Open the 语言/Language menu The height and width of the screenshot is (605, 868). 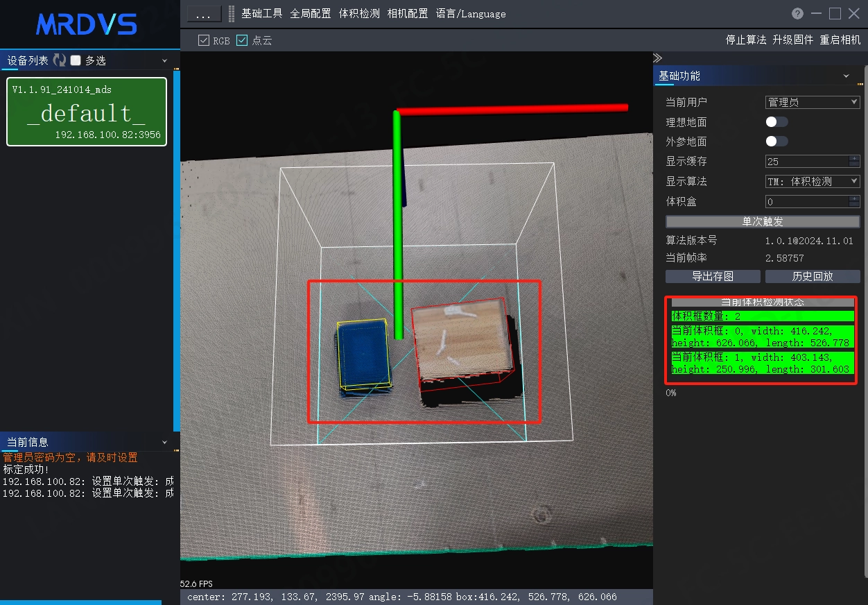pos(471,14)
